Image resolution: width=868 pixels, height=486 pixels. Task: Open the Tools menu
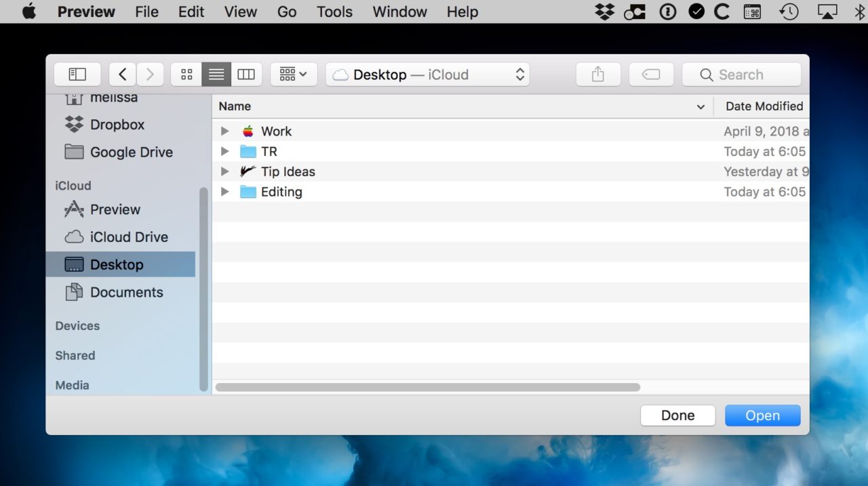tap(334, 12)
